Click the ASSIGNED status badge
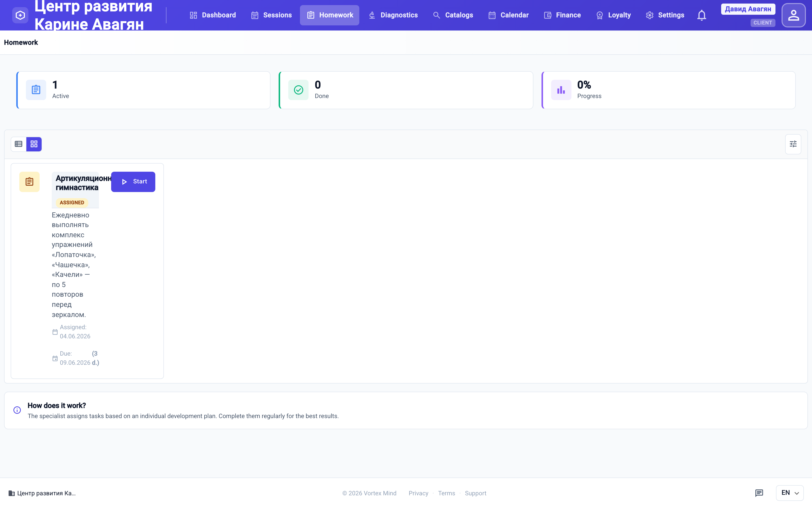Screen dimensions: 812x508 (72, 203)
